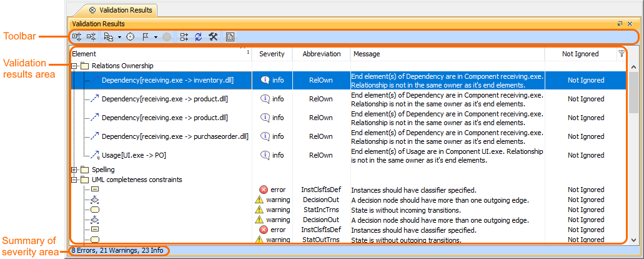The image size is (644, 259).
Task: Click the dependency arrow icon for inventory.dll
Action: [95, 81]
